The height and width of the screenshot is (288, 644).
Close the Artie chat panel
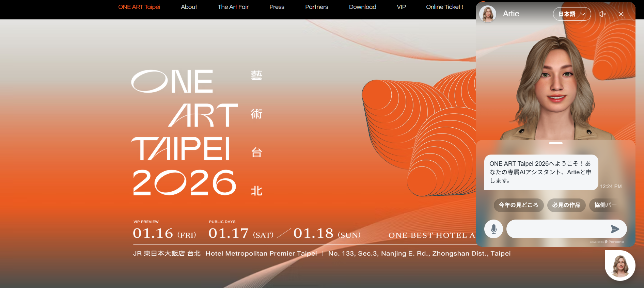[x=621, y=14]
